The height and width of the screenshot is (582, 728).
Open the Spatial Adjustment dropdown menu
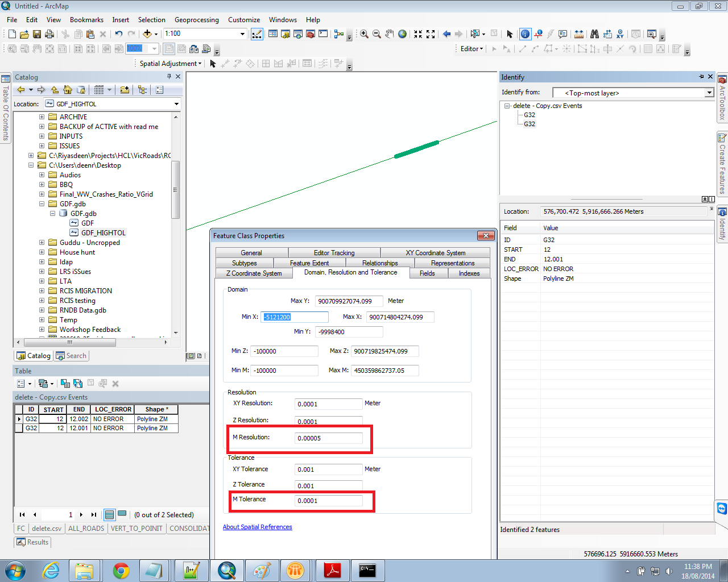170,64
